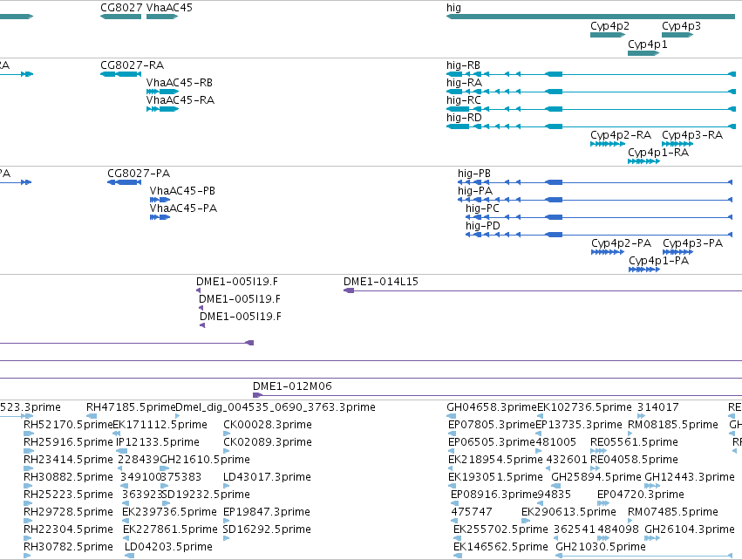742x560 pixels.
Task: Select transcript CG8027-RA
Action: point(120,74)
